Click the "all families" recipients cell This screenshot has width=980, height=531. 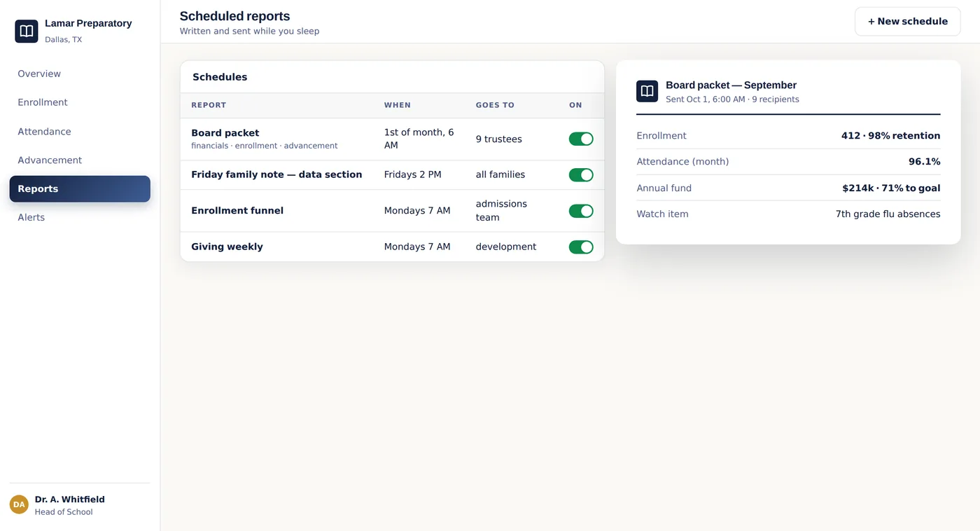coord(500,174)
